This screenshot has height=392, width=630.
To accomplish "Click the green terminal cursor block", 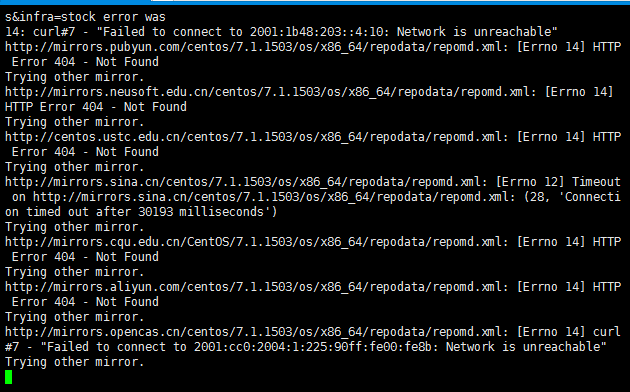I will pyautogui.click(x=8, y=377).
